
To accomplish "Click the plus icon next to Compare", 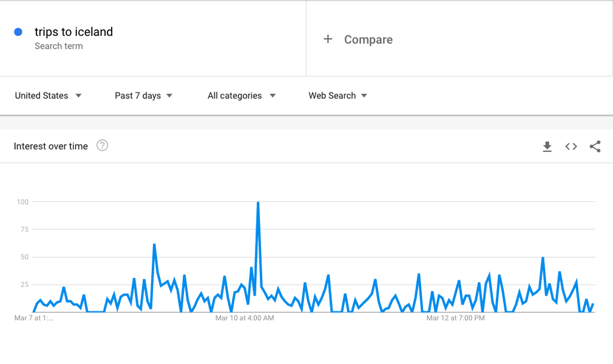I will pyautogui.click(x=328, y=39).
